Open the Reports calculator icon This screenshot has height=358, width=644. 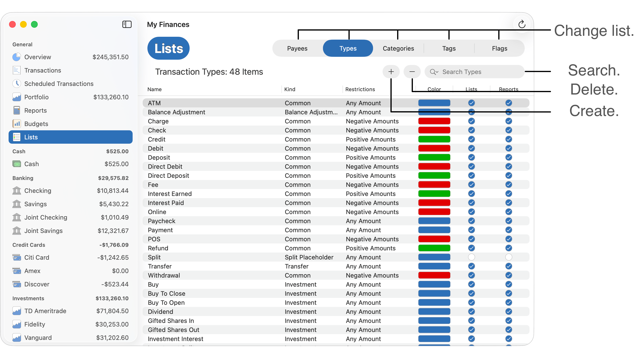tap(16, 110)
